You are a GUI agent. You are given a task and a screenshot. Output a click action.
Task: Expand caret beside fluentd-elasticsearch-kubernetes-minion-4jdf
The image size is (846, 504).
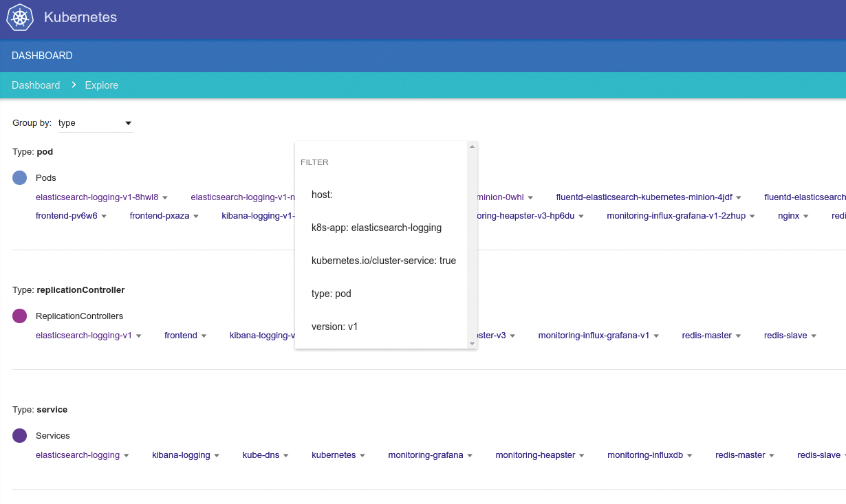point(739,198)
